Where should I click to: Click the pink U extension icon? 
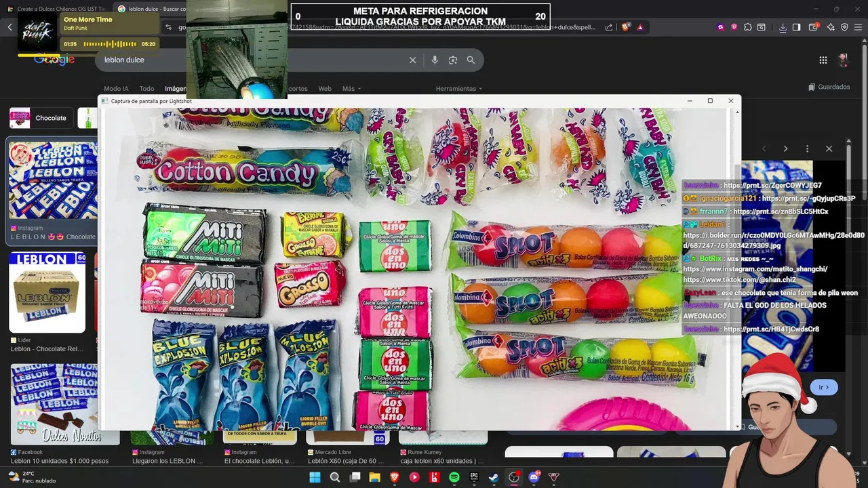734,27
